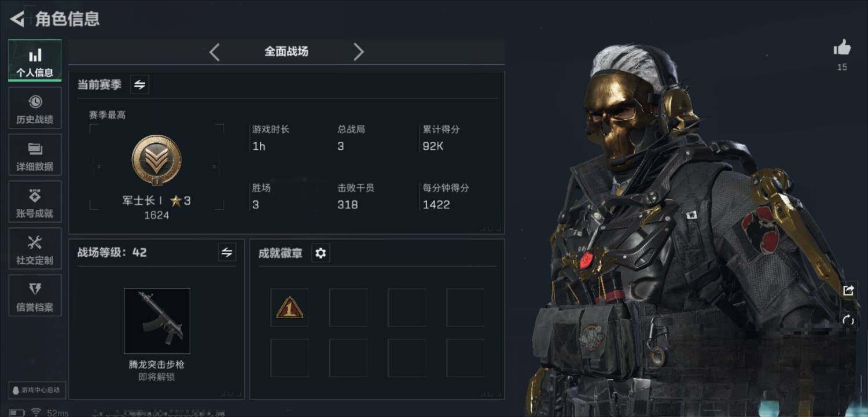The height and width of the screenshot is (417, 868).
Task: Toggle the swap button beside 战场等级
Action: 227,252
